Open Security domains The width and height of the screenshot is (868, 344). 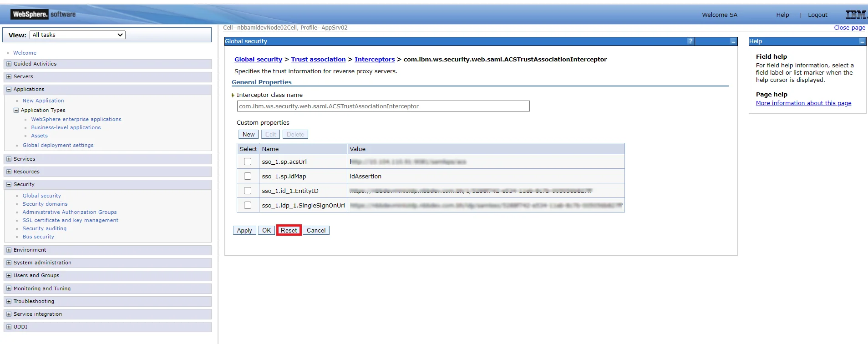[x=45, y=204]
